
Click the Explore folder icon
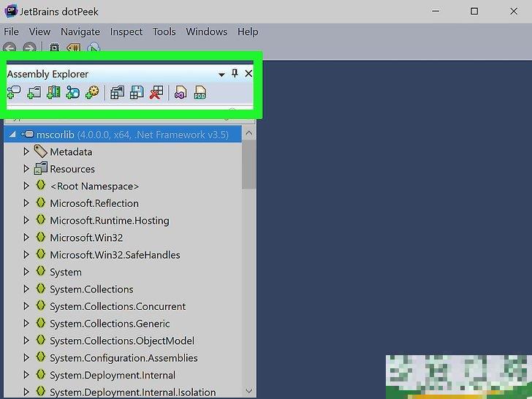pyautogui.click(x=34, y=93)
